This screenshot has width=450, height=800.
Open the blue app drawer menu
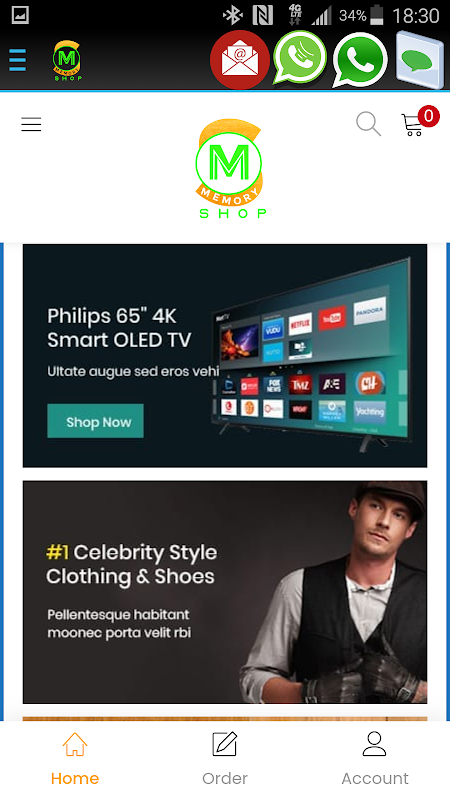point(17,60)
